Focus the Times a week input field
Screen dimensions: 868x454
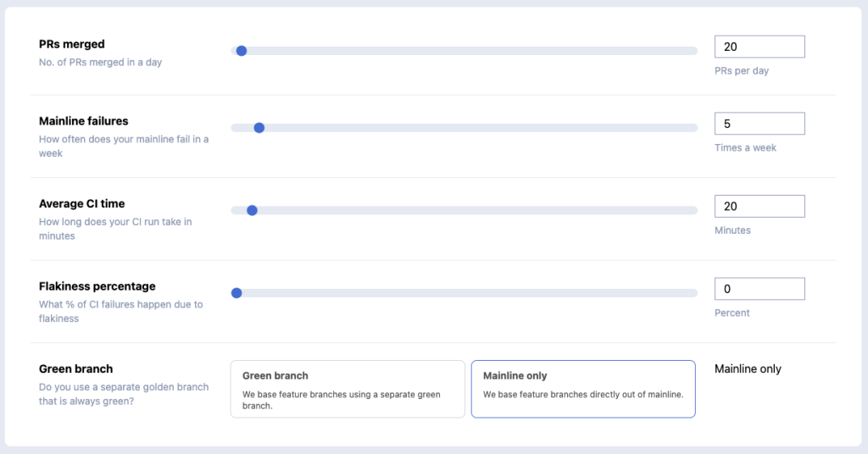(x=759, y=124)
